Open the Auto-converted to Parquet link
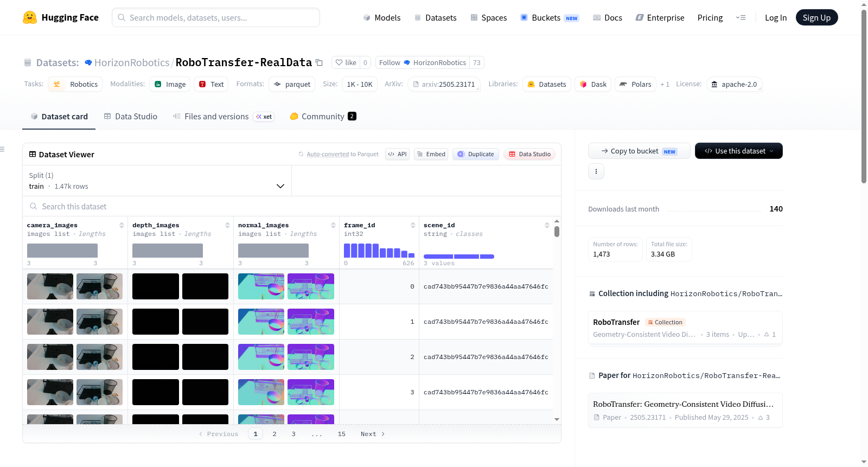 (328, 154)
